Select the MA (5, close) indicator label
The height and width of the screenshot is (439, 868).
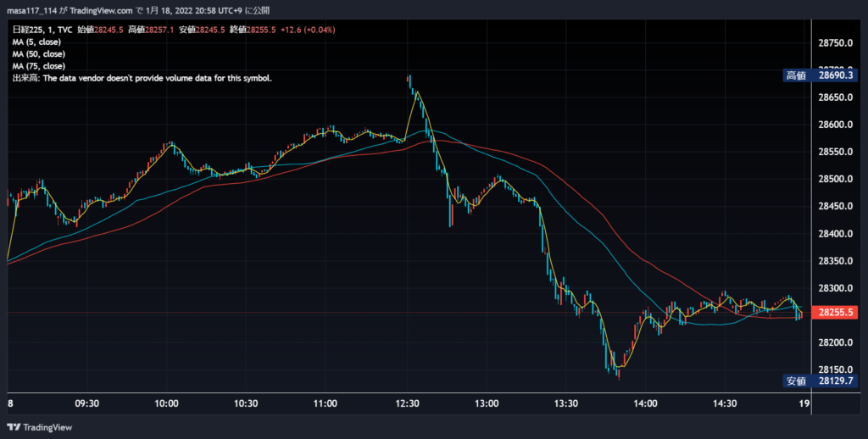[x=36, y=42]
